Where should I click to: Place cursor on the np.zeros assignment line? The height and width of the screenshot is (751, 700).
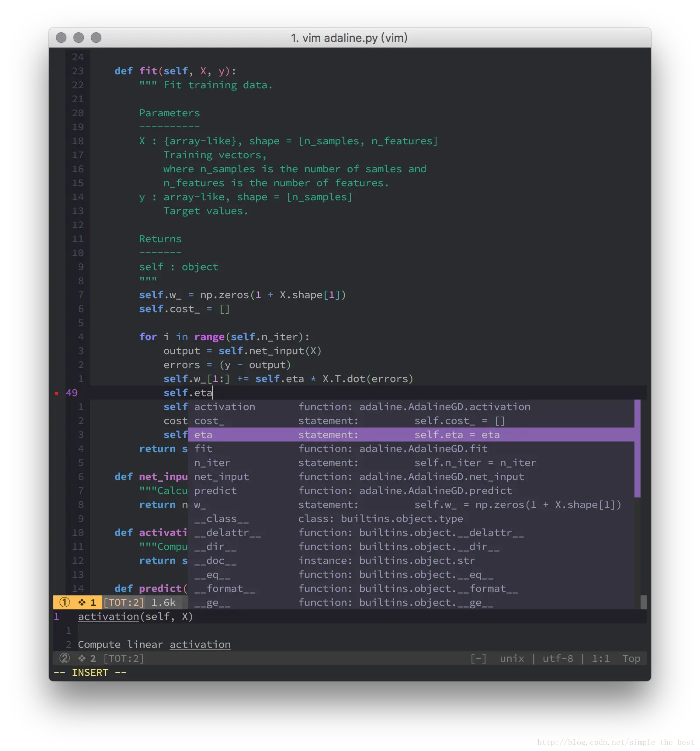pyautogui.click(x=243, y=295)
